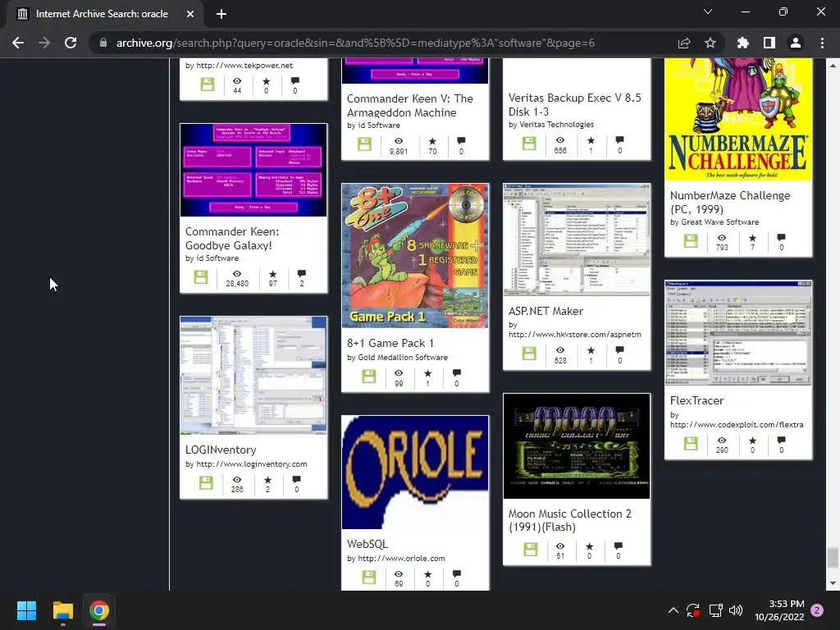This screenshot has width=840, height=630.
Task: Open the Chrome extensions puzzle icon
Action: point(743,43)
